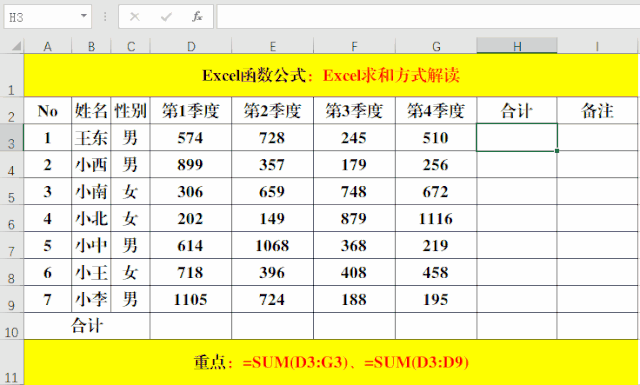The height and width of the screenshot is (385, 640).
Task: Click the cell with value 574
Action: pos(191,137)
